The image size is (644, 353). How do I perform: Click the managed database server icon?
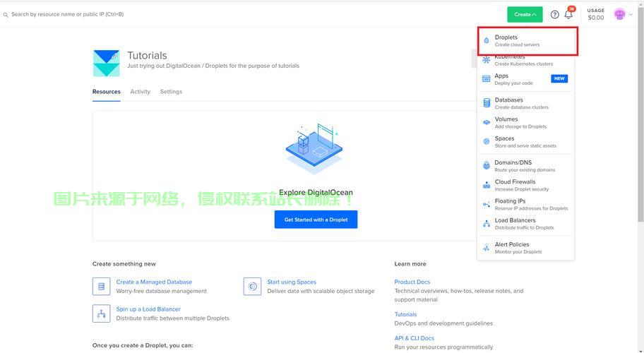click(101, 286)
